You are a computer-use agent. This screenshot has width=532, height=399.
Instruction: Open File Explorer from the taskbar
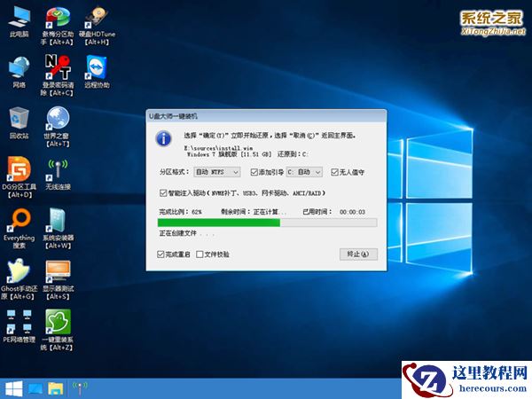pos(56,389)
